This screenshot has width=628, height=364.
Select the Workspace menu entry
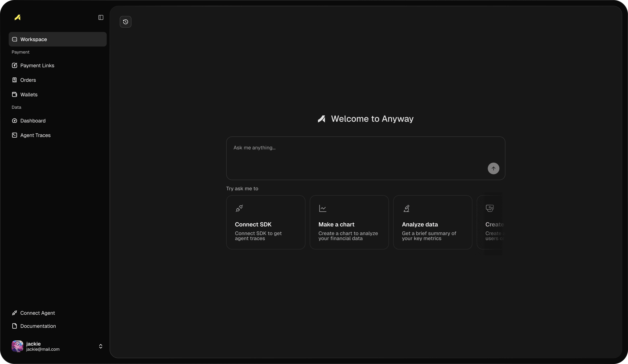click(x=34, y=39)
